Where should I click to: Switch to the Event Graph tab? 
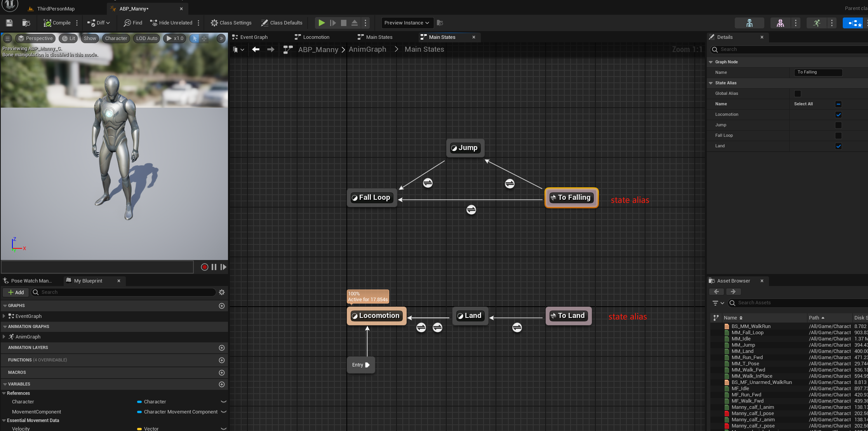tap(254, 37)
